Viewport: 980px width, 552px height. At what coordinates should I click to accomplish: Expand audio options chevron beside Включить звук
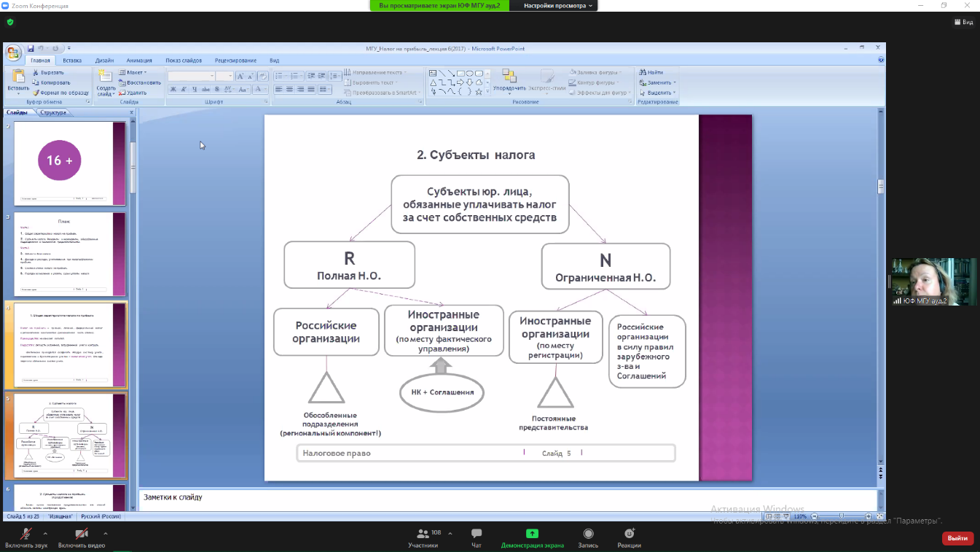pos(45,533)
